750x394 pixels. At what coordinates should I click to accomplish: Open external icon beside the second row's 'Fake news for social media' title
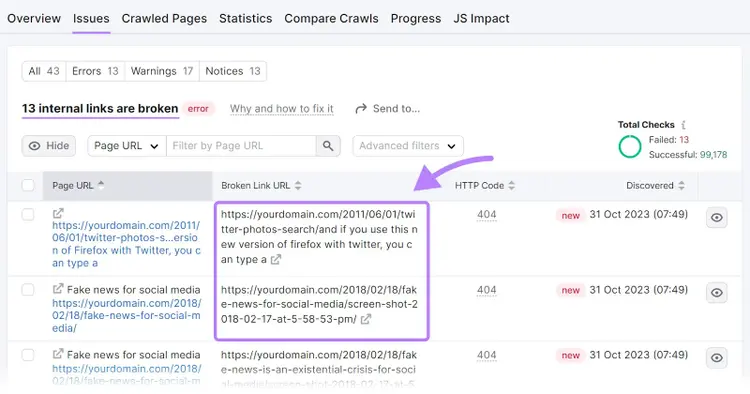click(x=58, y=289)
